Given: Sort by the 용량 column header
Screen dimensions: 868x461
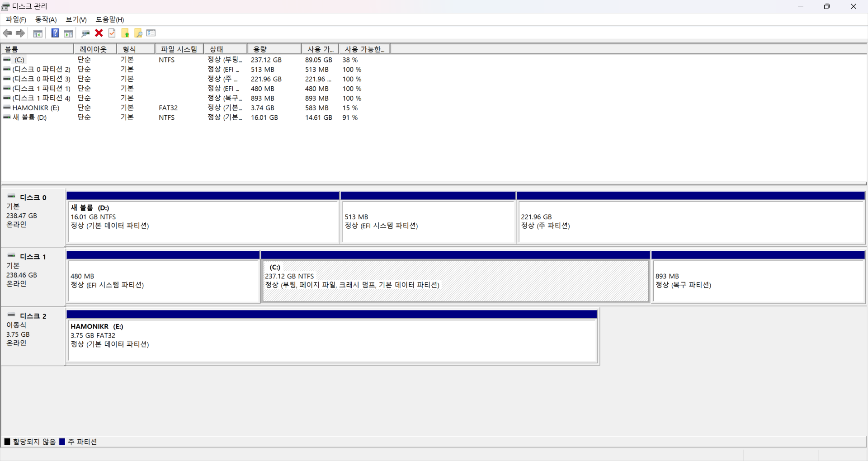Looking at the screenshot, I should [x=274, y=49].
